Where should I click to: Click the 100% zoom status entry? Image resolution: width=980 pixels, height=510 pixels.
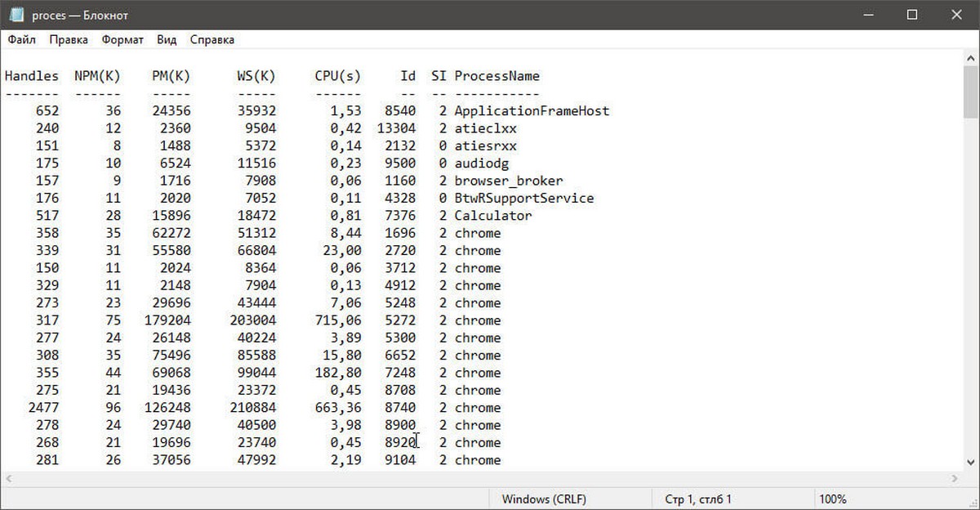click(x=832, y=499)
